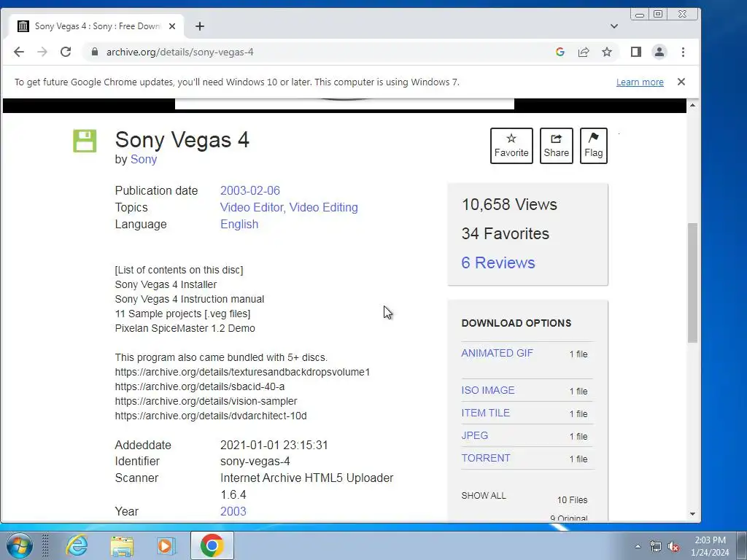Open Windows Explorer from the taskbar
Viewport: 747px width, 560px height.
click(x=122, y=545)
